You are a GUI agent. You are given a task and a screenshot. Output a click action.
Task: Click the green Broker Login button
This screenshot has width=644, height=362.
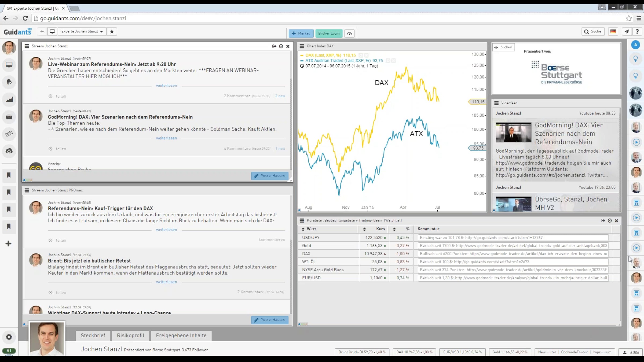329,34
